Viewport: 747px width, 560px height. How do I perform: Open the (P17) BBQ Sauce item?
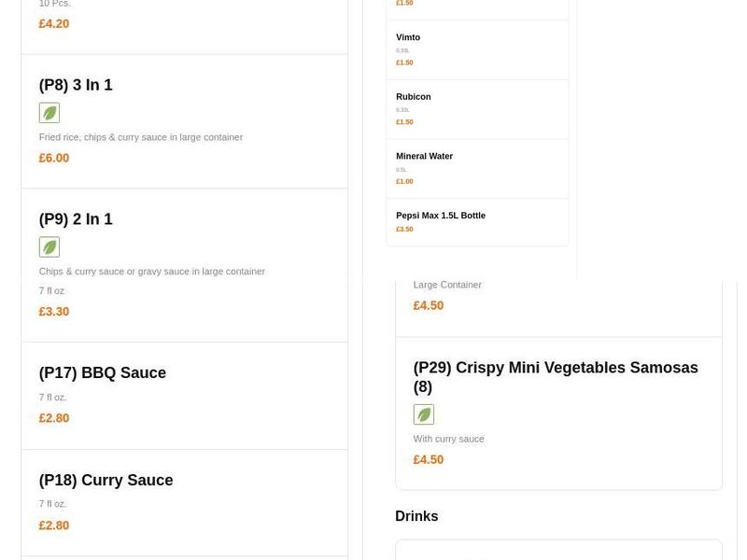pyautogui.click(x=102, y=372)
